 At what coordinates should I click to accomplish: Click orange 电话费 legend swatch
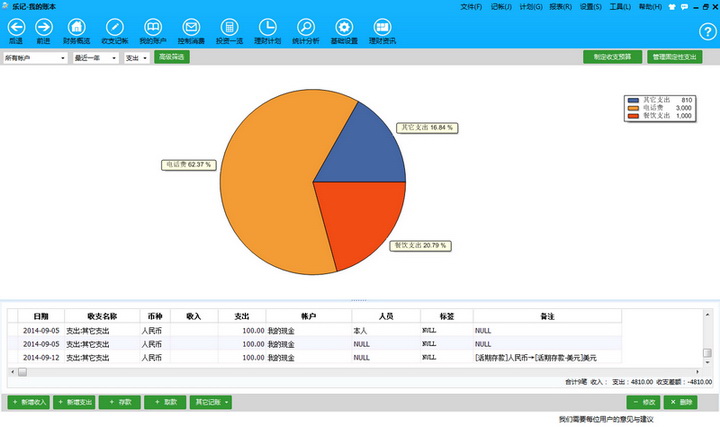[633, 108]
